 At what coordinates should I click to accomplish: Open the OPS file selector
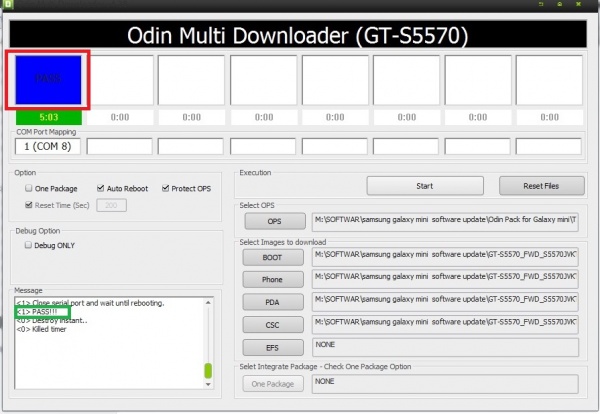coord(275,221)
